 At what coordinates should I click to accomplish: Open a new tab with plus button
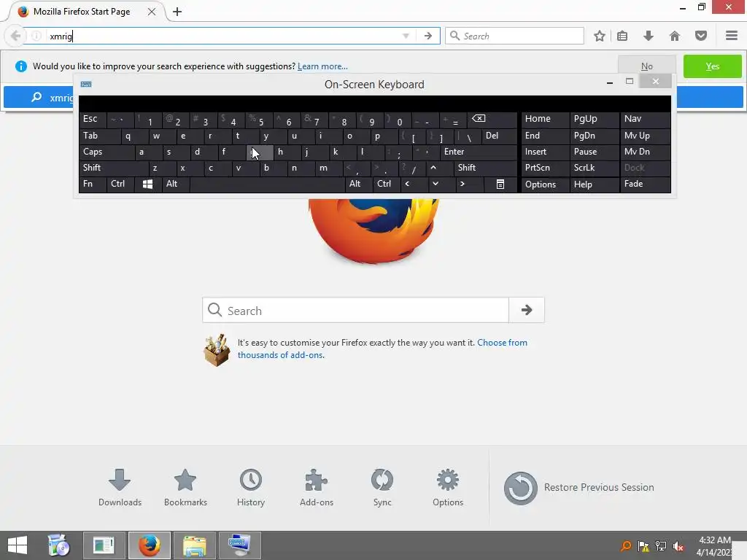click(177, 12)
